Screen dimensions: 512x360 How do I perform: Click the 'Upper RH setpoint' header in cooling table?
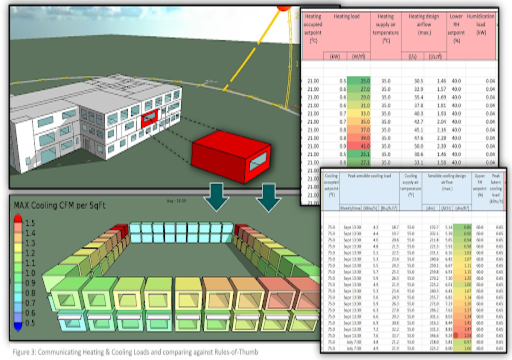pyautogui.click(x=480, y=185)
